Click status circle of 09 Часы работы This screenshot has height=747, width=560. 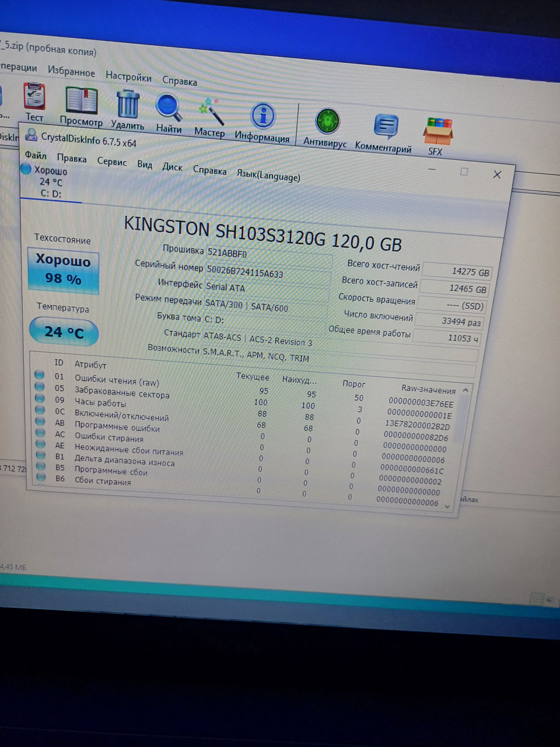tap(40, 397)
